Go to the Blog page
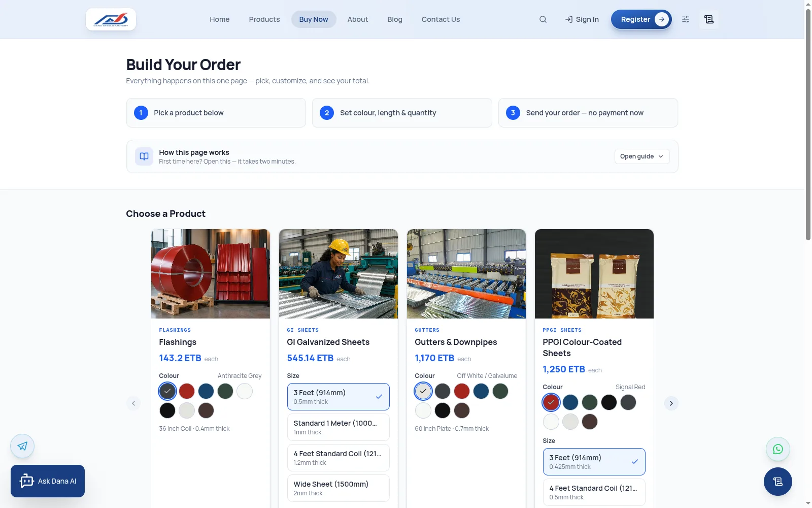 tap(395, 19)
